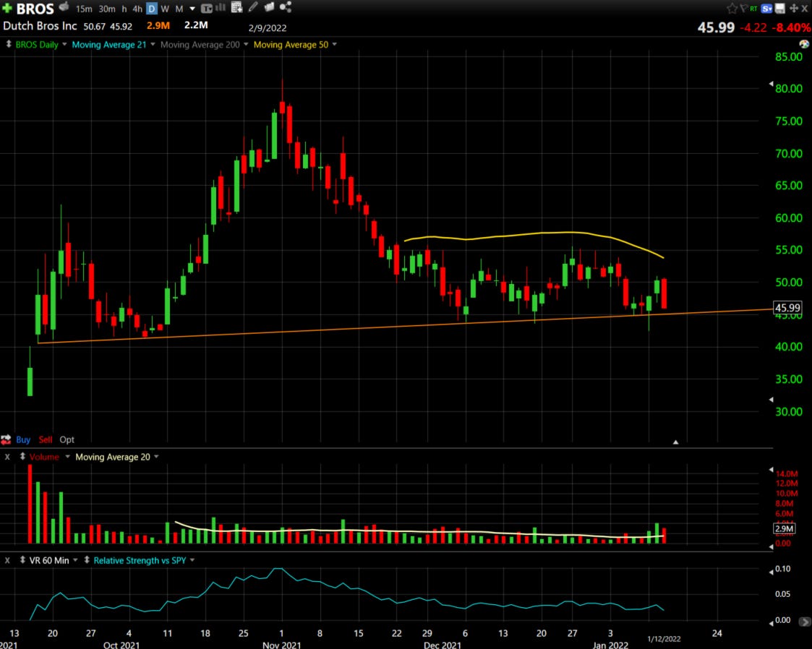
Task: Select the daily D timeframe
Action: pos(152,9)
